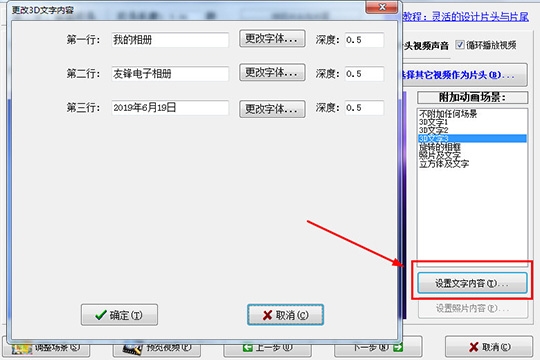Toggle the 循环播放视频 checkbox
Viewport: 540px width, 360px height.
tap(460, 44)
